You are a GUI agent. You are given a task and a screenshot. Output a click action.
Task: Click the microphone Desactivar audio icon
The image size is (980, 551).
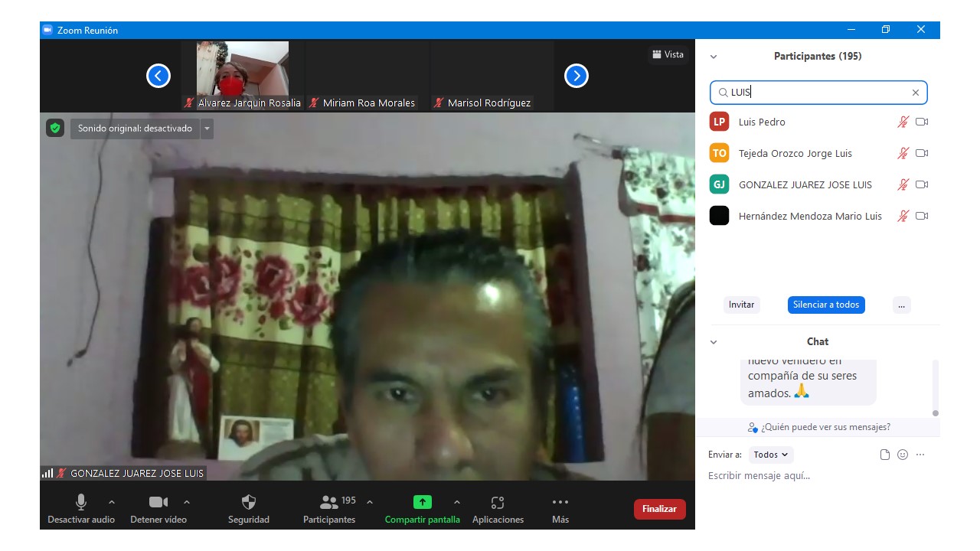pyautogui.click(x=81, y=502)
